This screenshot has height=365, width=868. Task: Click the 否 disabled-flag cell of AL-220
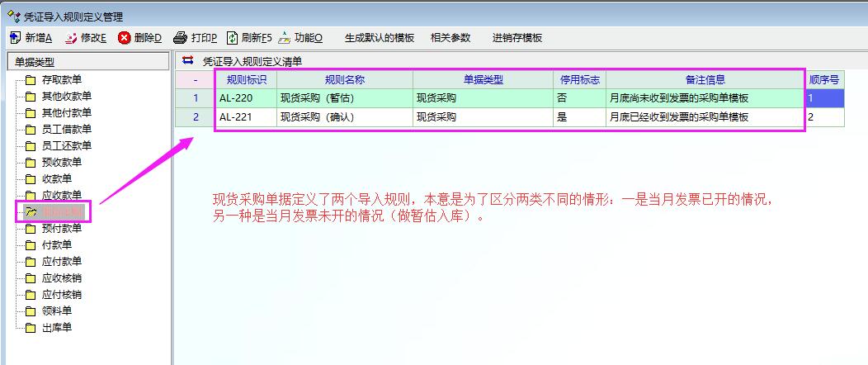click(x=579, y=98)
